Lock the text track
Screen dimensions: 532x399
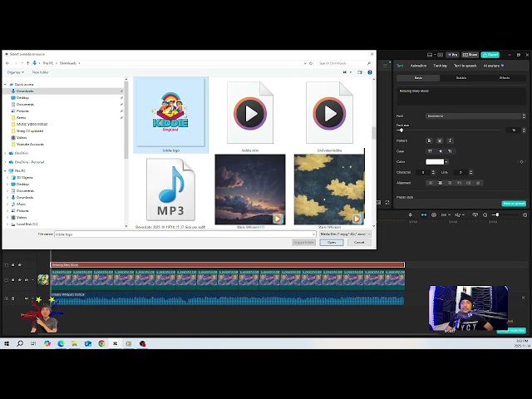[x=13, y=264]
